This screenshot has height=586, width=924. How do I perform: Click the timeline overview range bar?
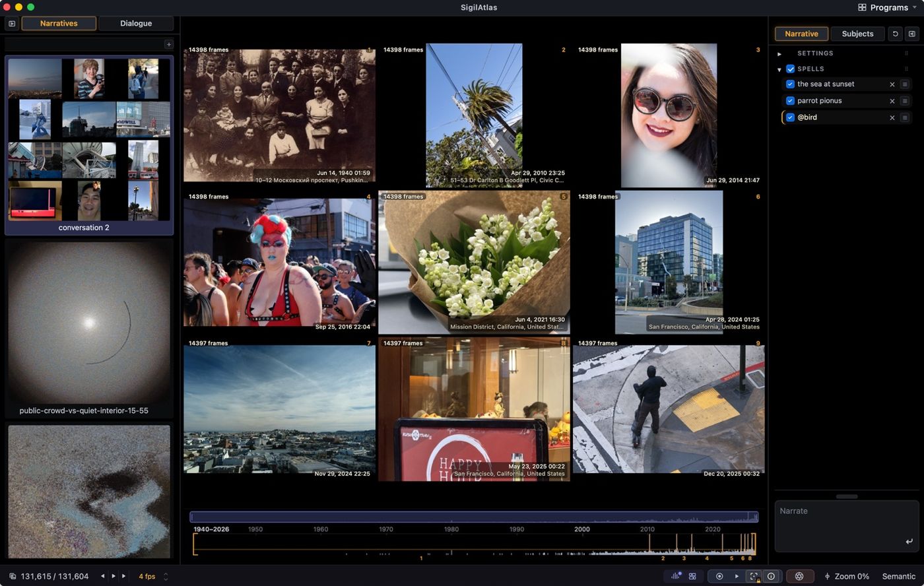[474, 517]
